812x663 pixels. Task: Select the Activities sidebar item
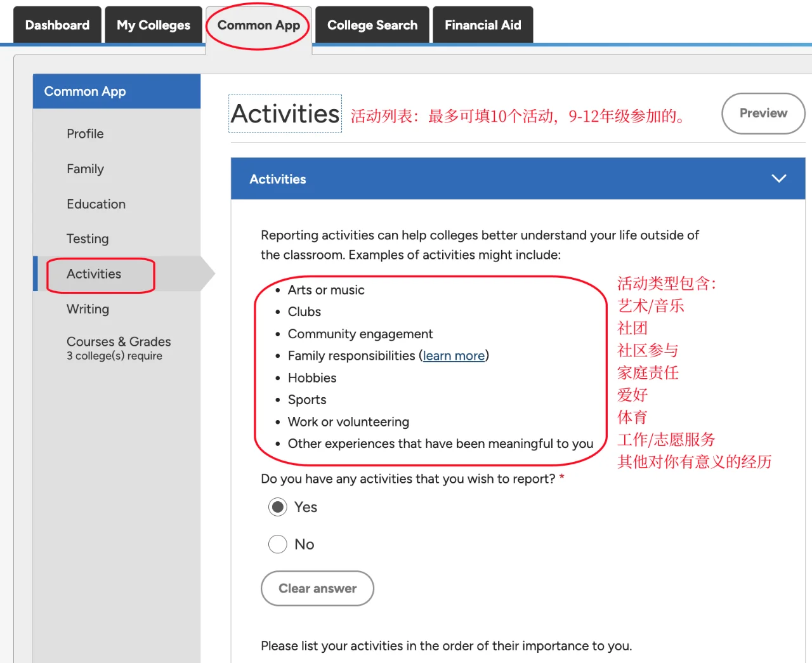pos(94,274)
